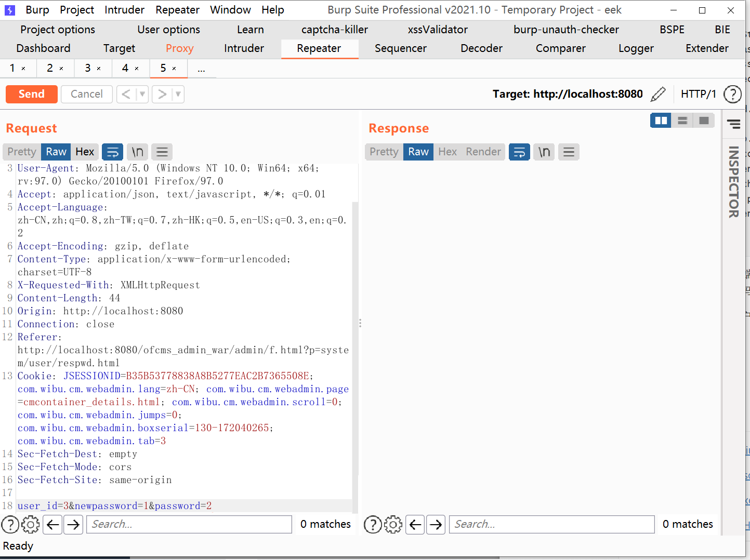Viewport: 750px width, 560px height.
Task: Toggle request word wrap icon
Action: [112, 152]
